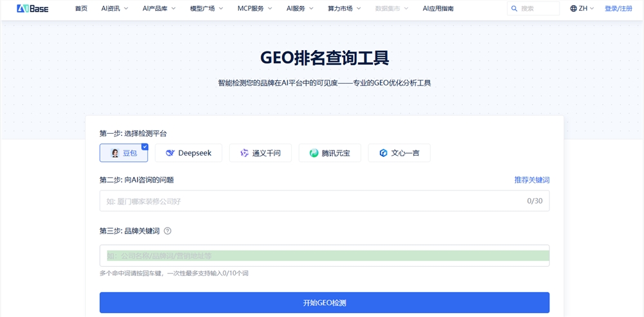Open the MCP服务 dropdown menu

pos(254,8)
